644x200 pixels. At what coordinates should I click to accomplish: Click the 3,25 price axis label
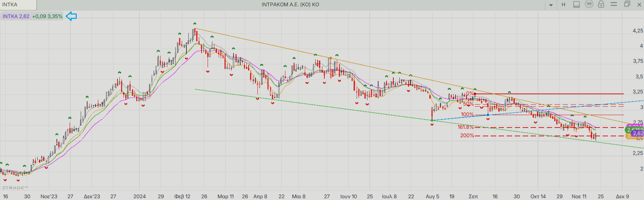[x=638, y=92]
